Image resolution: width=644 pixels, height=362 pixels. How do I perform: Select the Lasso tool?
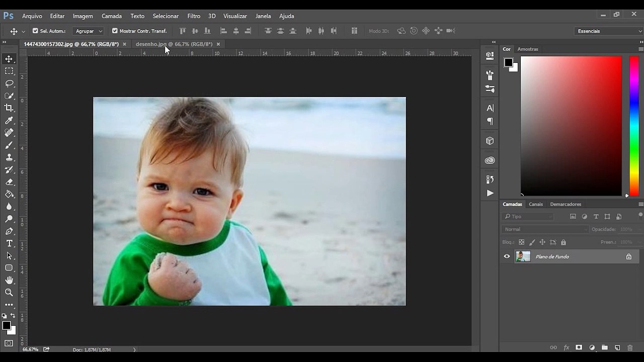(x=9, y=83)
